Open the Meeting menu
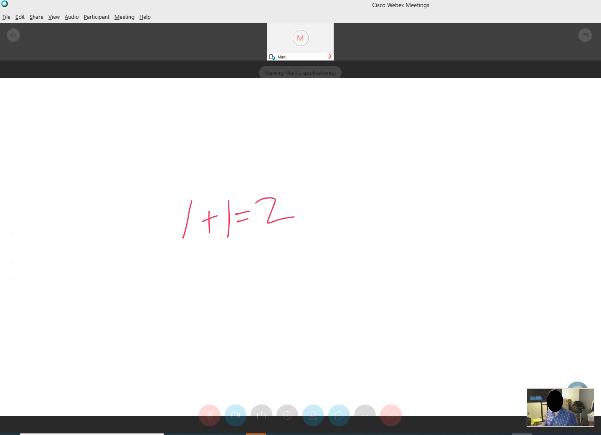This screenshot has width=601, height=435. point(124,17)
